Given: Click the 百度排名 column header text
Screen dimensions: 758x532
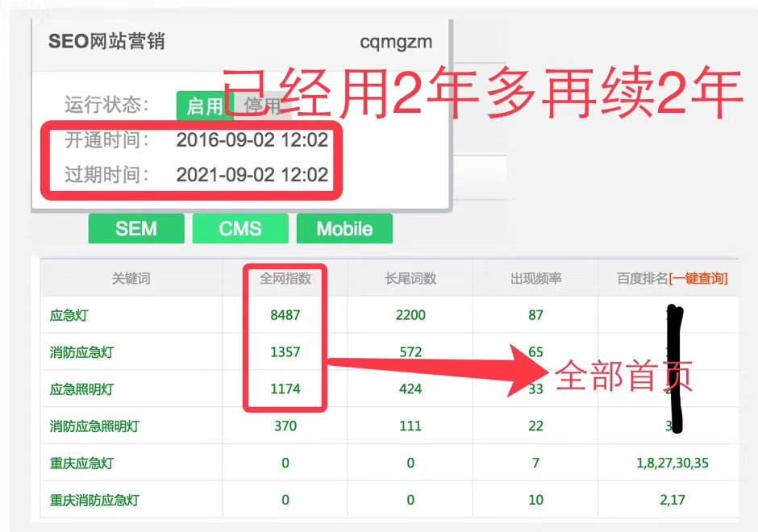Looking at the screenshot, I should pyautogui.click(x=642, y=278).
